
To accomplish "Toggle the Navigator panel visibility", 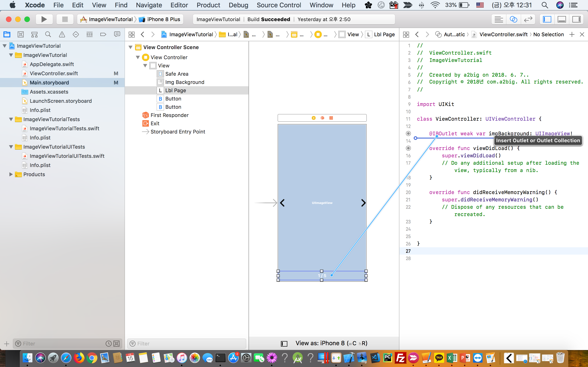I will (547, 19).
